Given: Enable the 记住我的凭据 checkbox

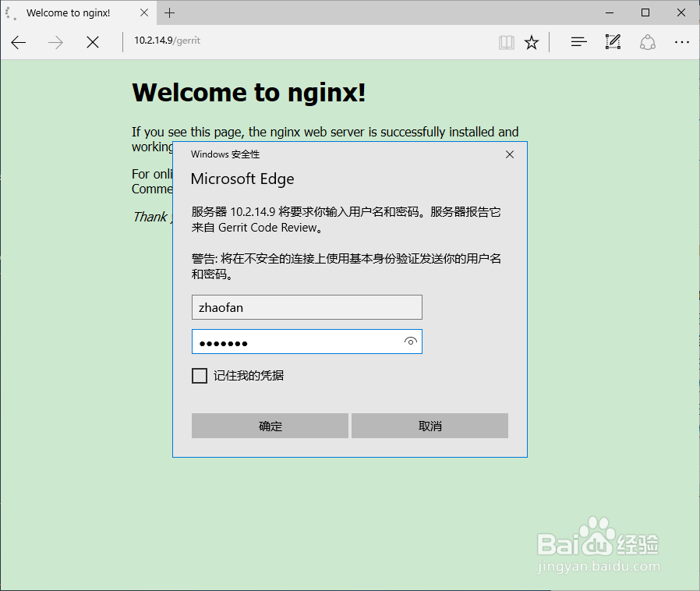Looking at the screenshot, I should [200, 376].
